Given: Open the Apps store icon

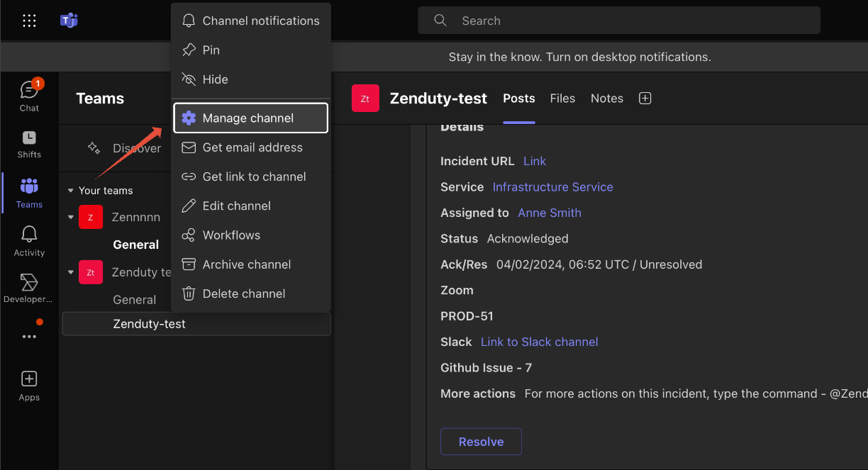Looking at the screenshot, I should tap(29, 386).
